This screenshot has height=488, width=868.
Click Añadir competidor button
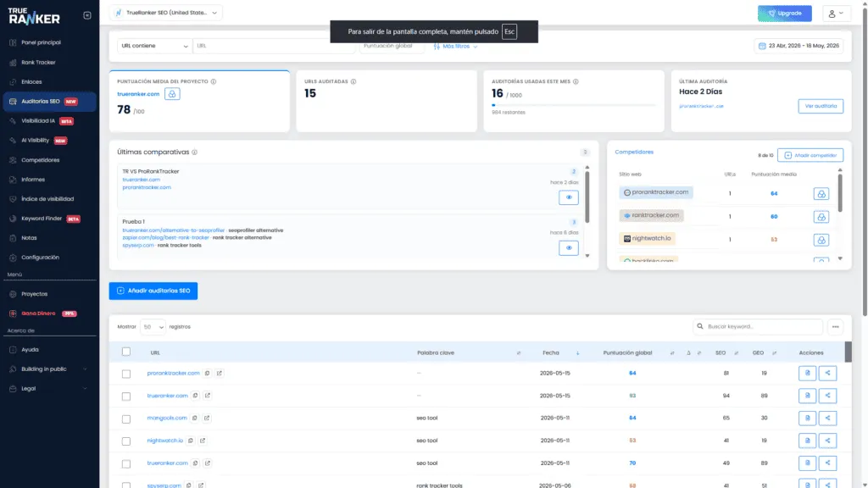pos(810,156)
